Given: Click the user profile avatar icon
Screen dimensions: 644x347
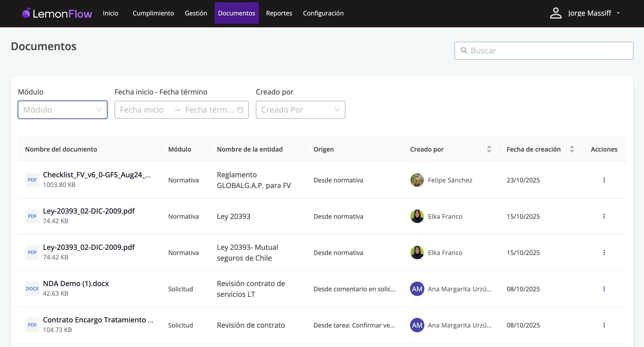Looking at the screenshot, I should 555,13.
